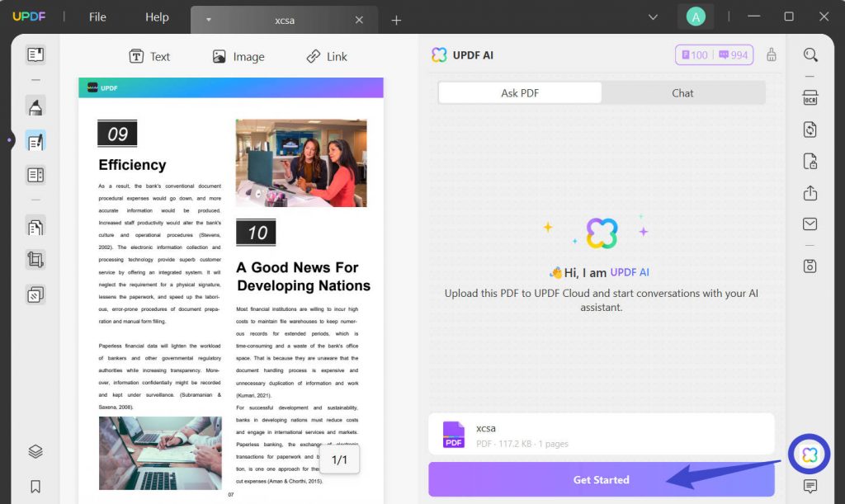
Task: Select the xcsa file card
Action: (602, 434)
